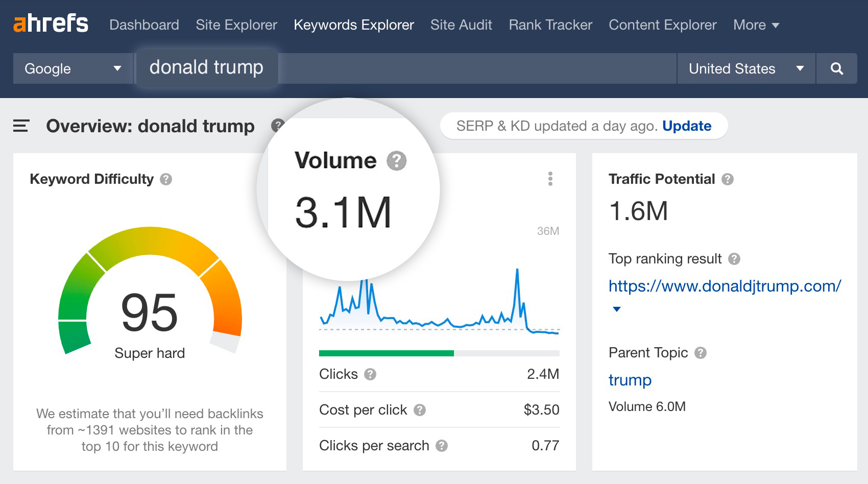The image size is (868, 484).
Task: Open the Rank Tracker section
Action: pyautogui.click(x=550, y=25)
